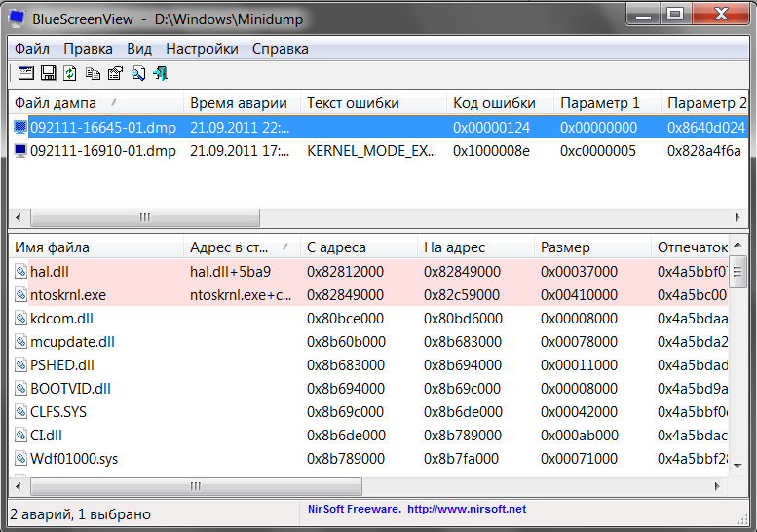Click the lower pane horizontal scrollbar thumb

pyautogui.click(x=196, y=486)
